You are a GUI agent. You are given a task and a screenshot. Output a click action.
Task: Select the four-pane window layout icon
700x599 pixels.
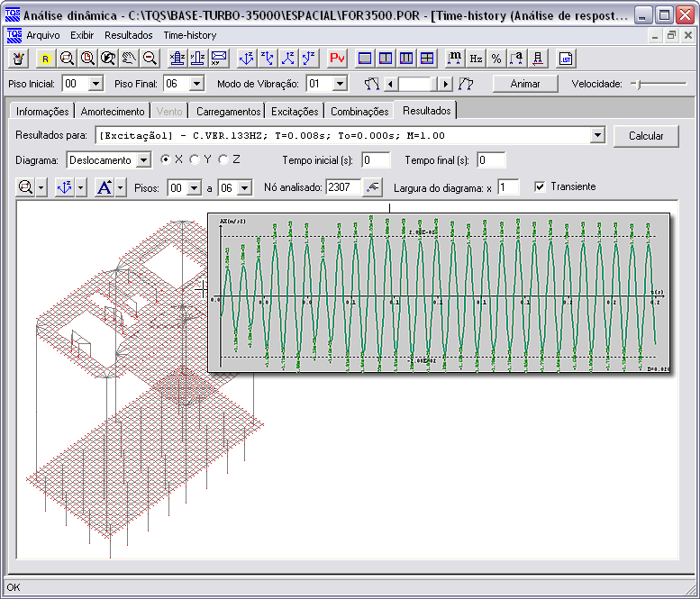click(426, 59)
